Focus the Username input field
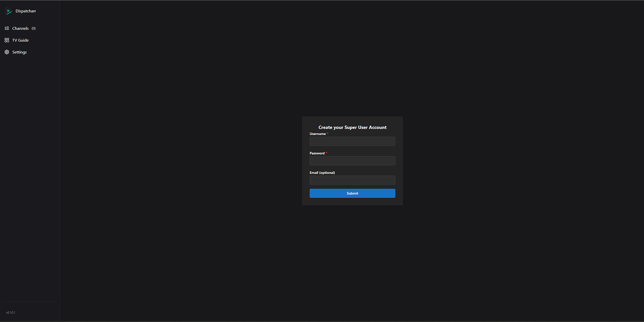Image resolution: width=644 pixels, height=322 pixels. point(352,141)
